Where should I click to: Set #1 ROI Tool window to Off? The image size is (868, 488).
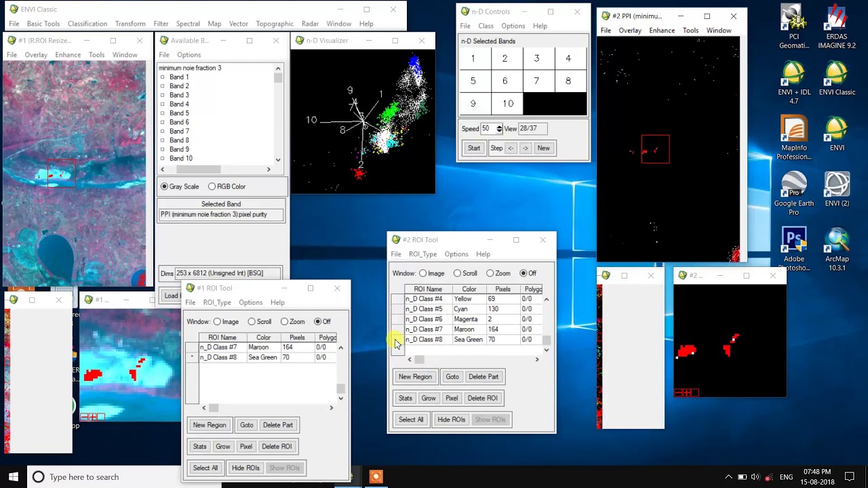(x=317, y=321)
